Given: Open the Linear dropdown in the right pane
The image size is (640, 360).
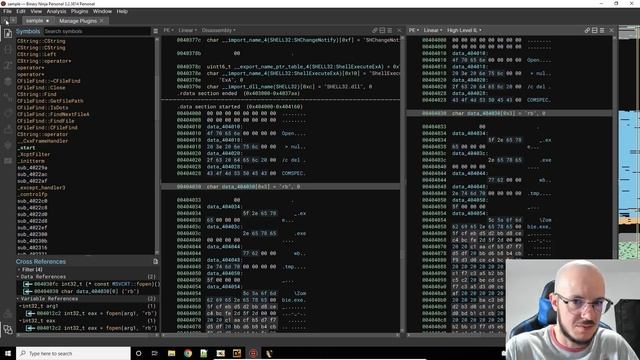Looking at the screenshot, I should point(433,30).
